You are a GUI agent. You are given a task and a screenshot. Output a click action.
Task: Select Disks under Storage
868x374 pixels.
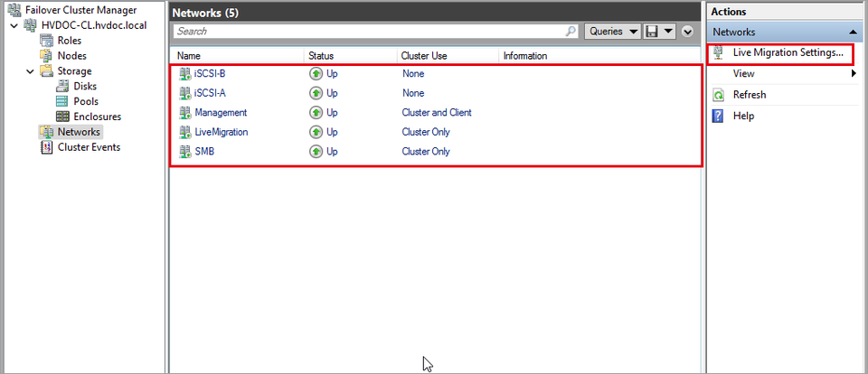click(85, 87)
